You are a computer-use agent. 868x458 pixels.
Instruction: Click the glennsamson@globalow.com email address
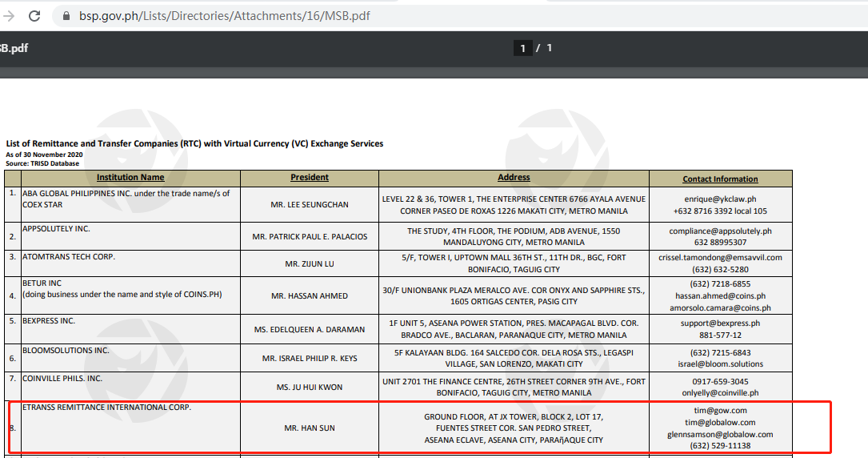pos(720,434)
